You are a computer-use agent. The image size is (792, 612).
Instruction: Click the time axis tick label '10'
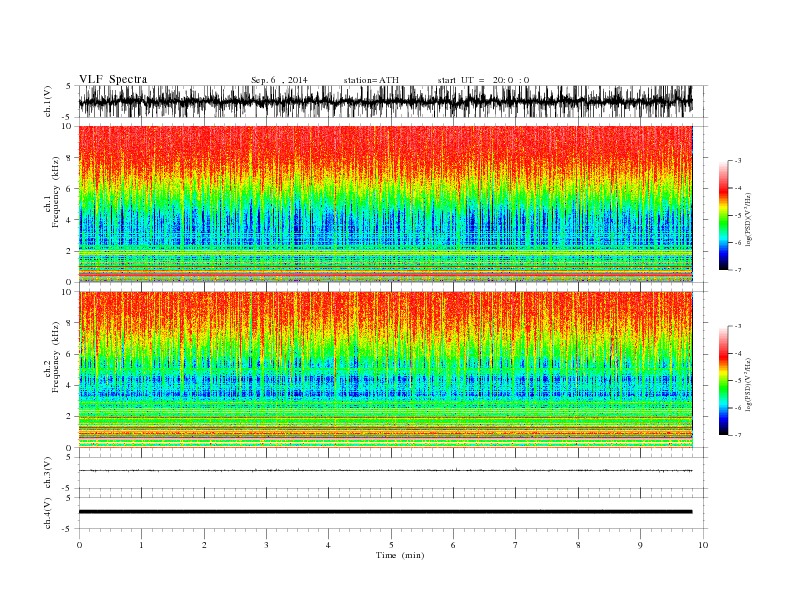pyautogui.click(x=703, y=545)
